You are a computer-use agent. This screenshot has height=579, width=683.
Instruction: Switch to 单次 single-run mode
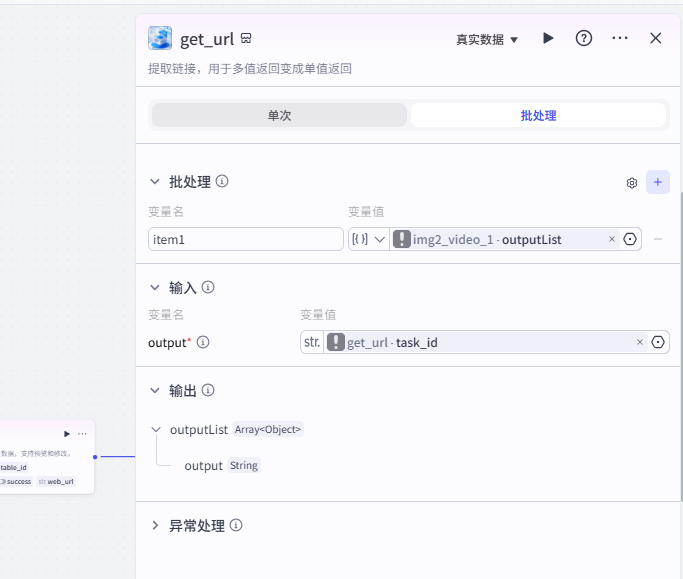click(x=279, y=115)
